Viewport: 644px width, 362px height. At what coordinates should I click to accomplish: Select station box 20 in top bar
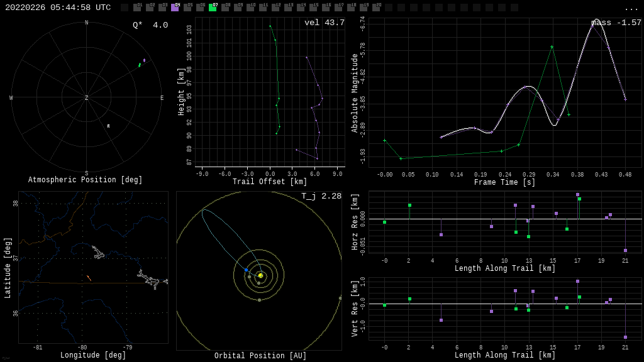tap(376, 8)
